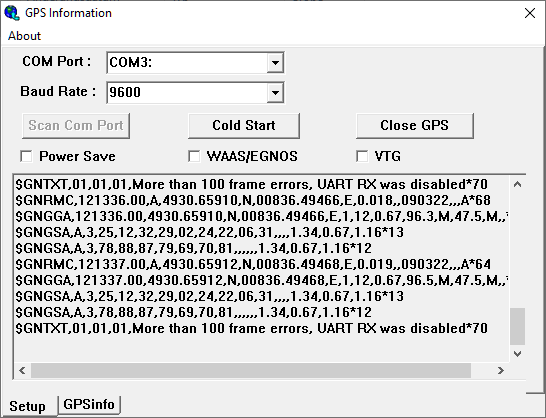The width and height of the screenshot is (546, 418).
Task: Click the horizontal scroll left arrow
Action: pos(22,370)
